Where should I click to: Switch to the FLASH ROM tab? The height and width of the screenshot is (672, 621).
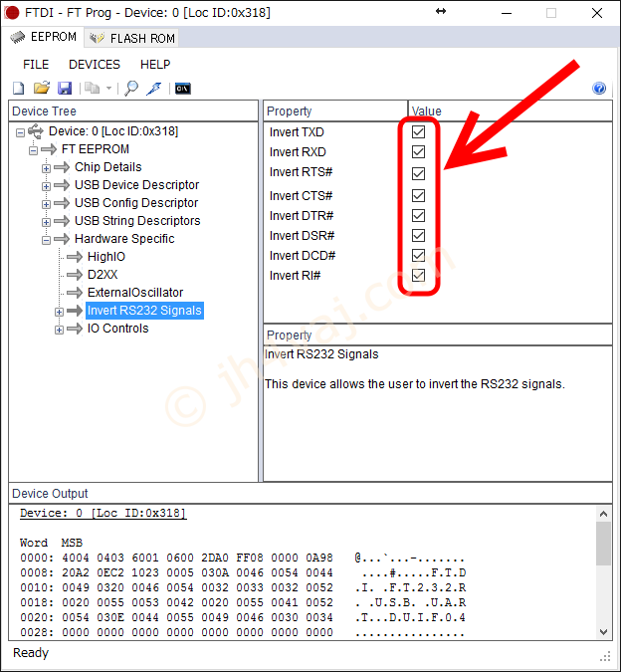[131, 38]
